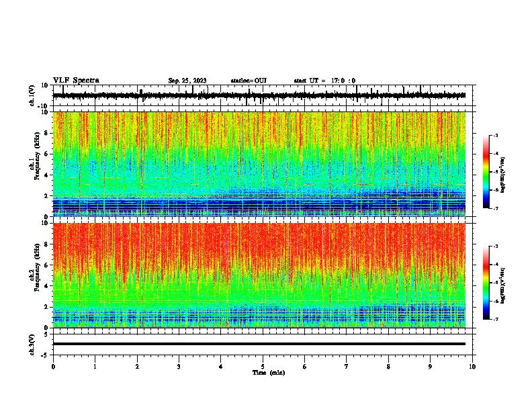
Task: Click the 4 kHz tick on ch.1 frequency axis
Action: [x=46, y=175]
